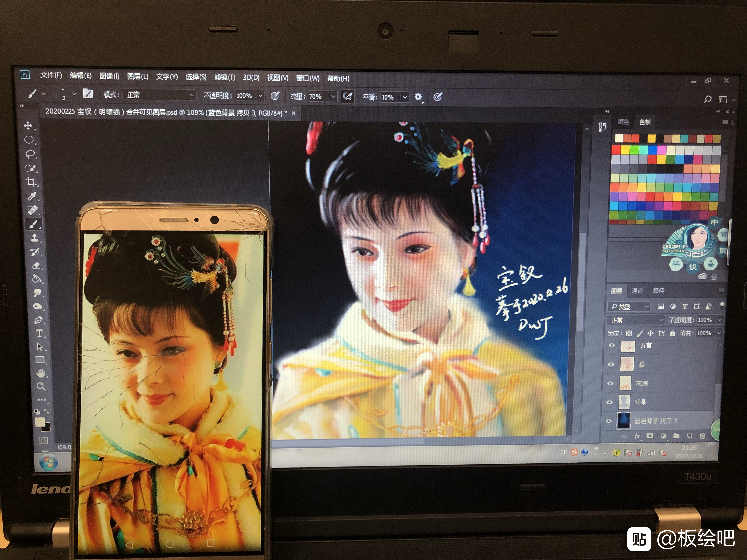This screenshot has width=747, height=560.
Task: Switch to the 颜色 panel tab
Action: coord(623,122)
